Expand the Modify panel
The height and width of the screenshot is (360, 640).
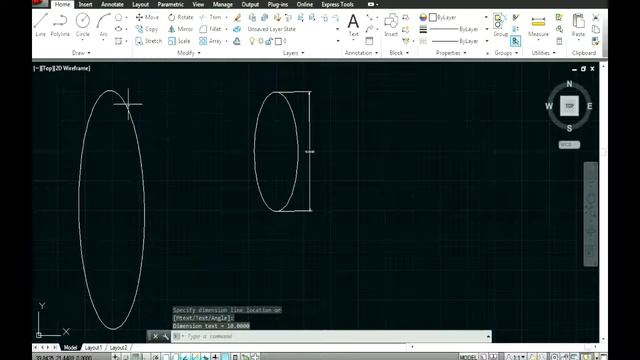[x=189, y=53]
